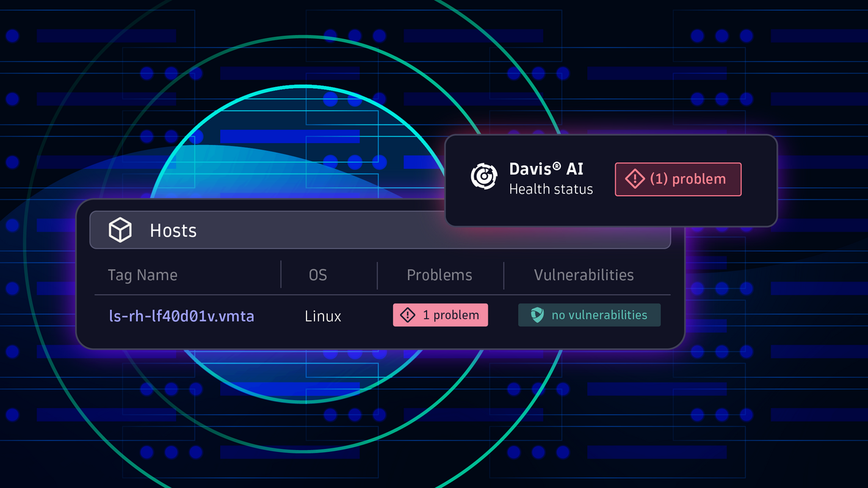Click the 1 problem badge for the host
The image size is (868, 488).
point(440,315)
